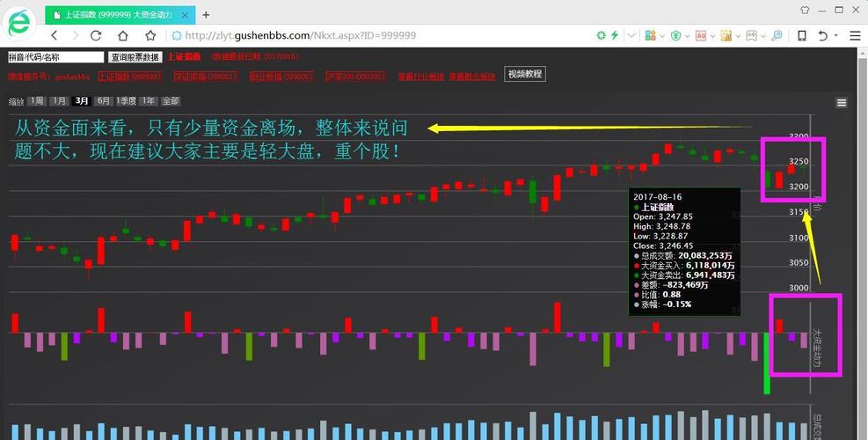Click the 360 browser logo avatar
Image resolution: width=868 pixels, height=440 pixels.
point(18,25)
